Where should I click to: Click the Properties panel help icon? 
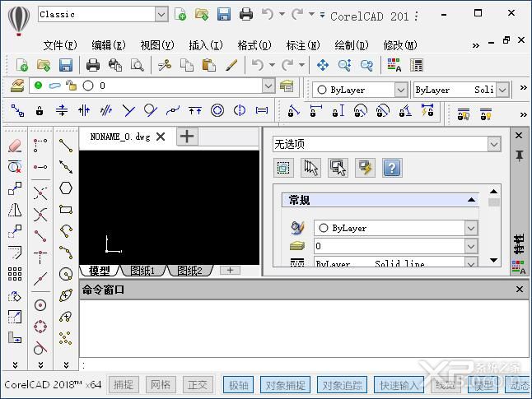[392, 168]
